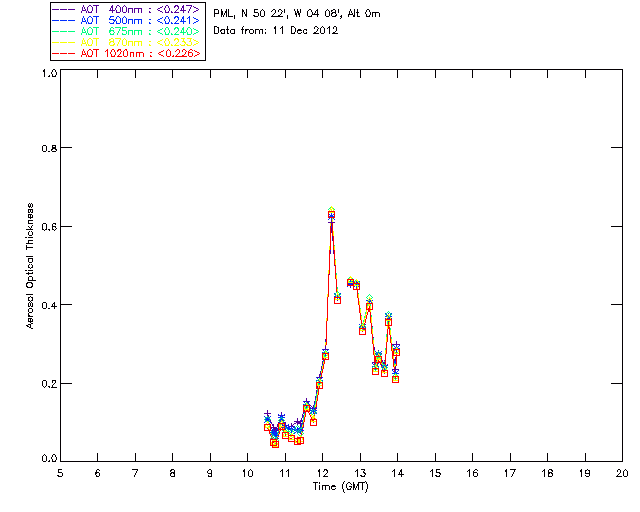Click the y-axis tick label 0.0

pos(49,459)
